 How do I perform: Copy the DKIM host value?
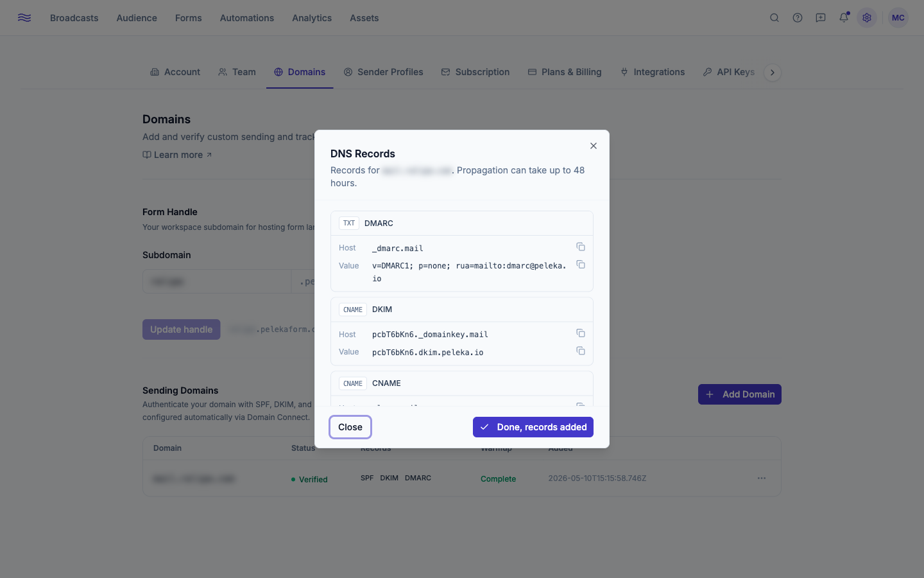click(581, 333)
